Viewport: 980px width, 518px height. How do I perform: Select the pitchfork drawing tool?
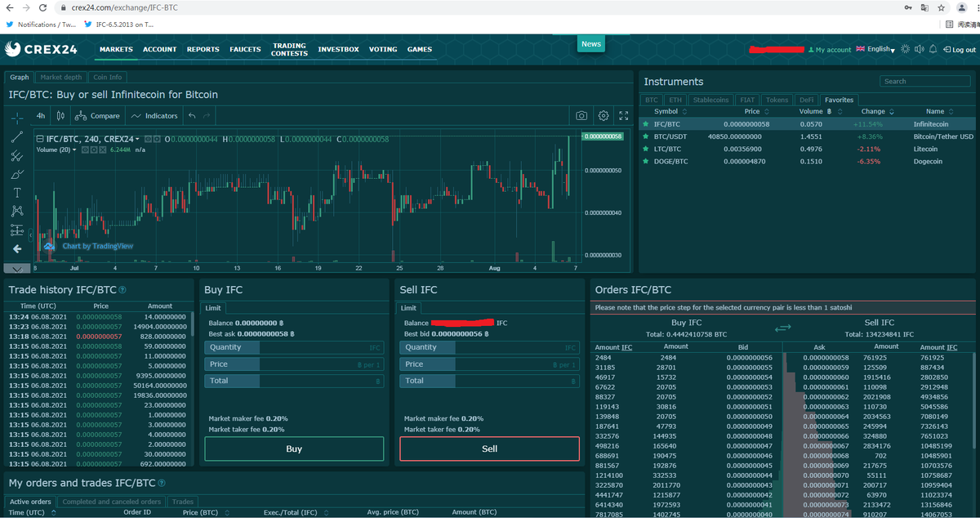17,155
